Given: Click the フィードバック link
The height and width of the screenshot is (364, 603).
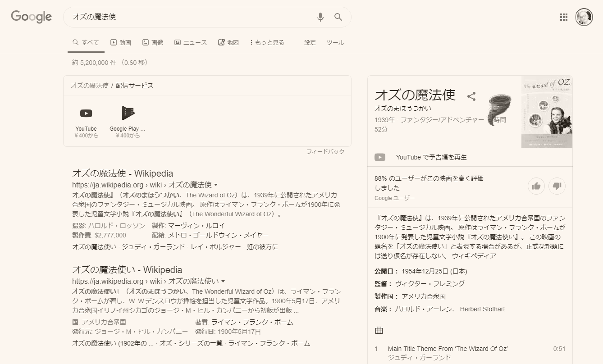Looking at the screenshot, I should 325,151.
